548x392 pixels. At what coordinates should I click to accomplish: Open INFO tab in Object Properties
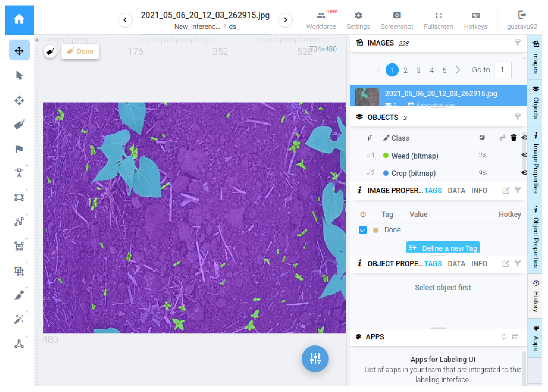[x=479, y=264]
